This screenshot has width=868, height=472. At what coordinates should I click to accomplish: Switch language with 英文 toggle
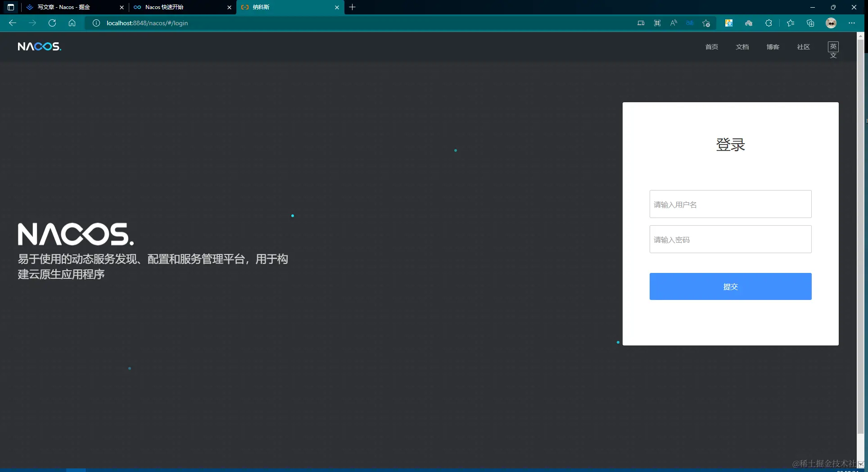pyautogui.click(x=833, y=50)
